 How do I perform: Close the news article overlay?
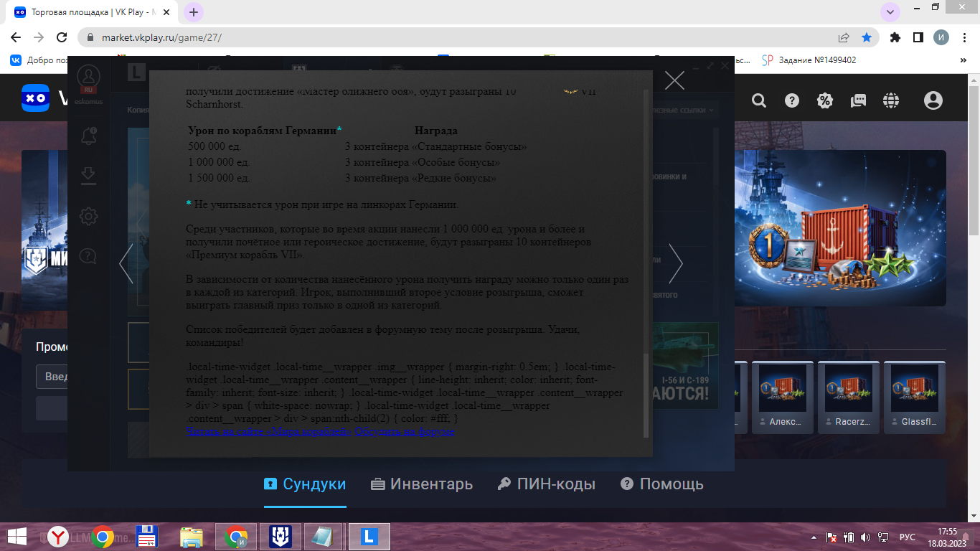tap(674, 80)
